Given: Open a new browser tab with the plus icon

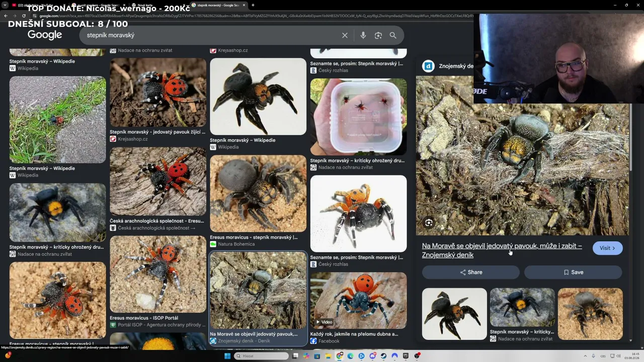Looking at the screenshot, I should pos(253,5).
